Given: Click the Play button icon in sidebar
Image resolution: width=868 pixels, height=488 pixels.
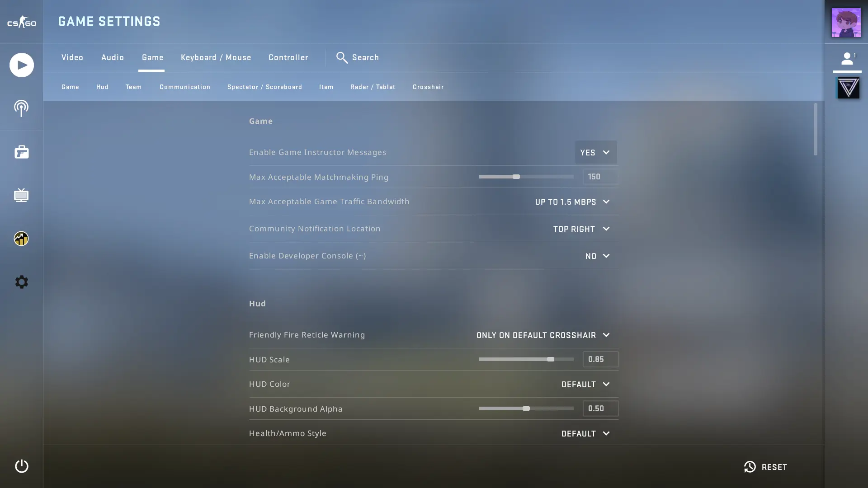Looking at the screenshot, I should click(21, 65).
